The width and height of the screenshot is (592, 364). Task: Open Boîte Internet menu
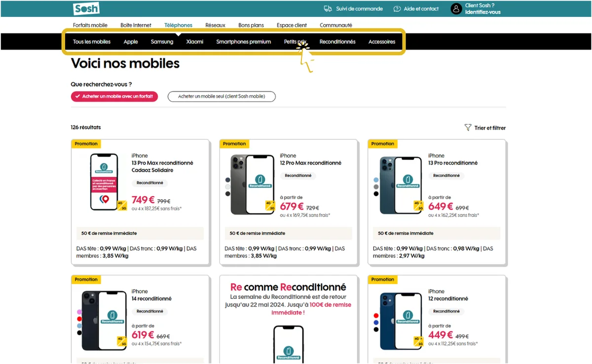(136, 25)
